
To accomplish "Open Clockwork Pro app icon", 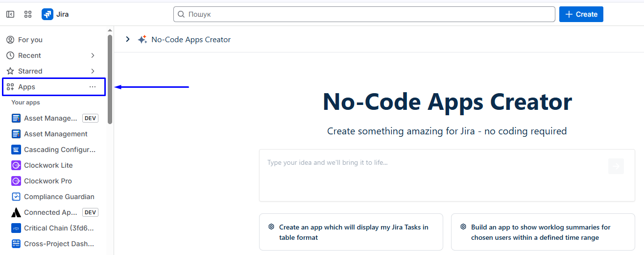I will [16, 181].
